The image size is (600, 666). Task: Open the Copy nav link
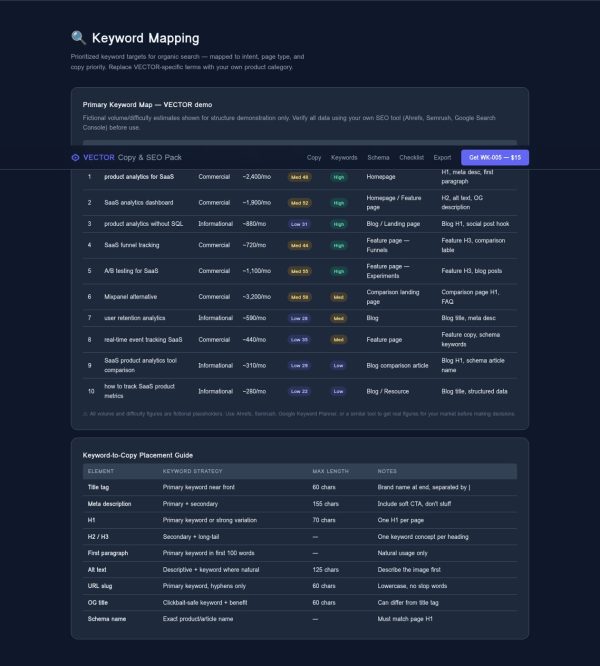pyautogui.click(x=314, y=158)
